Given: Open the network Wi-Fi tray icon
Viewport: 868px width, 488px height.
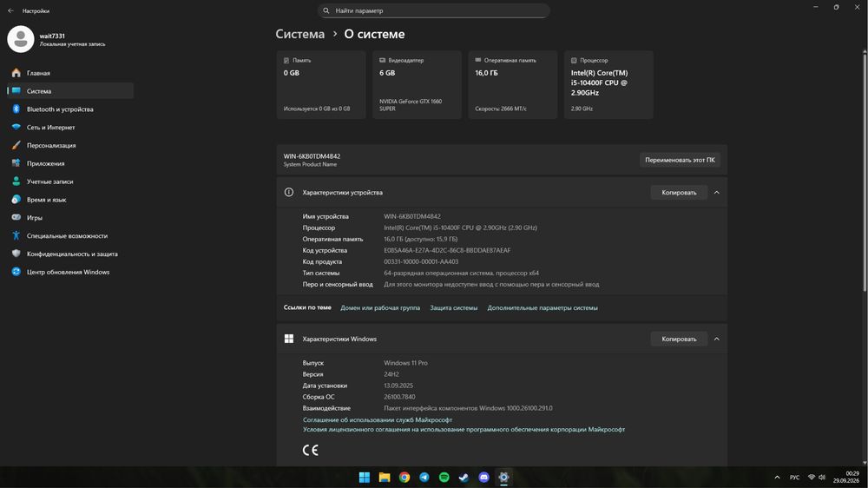Looking at the screenshot, I should click(812, 478).
